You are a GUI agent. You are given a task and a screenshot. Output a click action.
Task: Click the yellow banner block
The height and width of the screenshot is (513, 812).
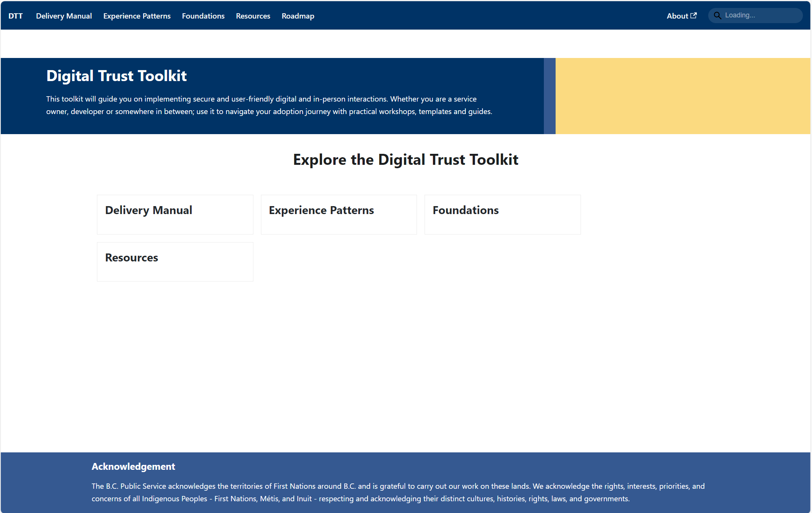(682, 96)
